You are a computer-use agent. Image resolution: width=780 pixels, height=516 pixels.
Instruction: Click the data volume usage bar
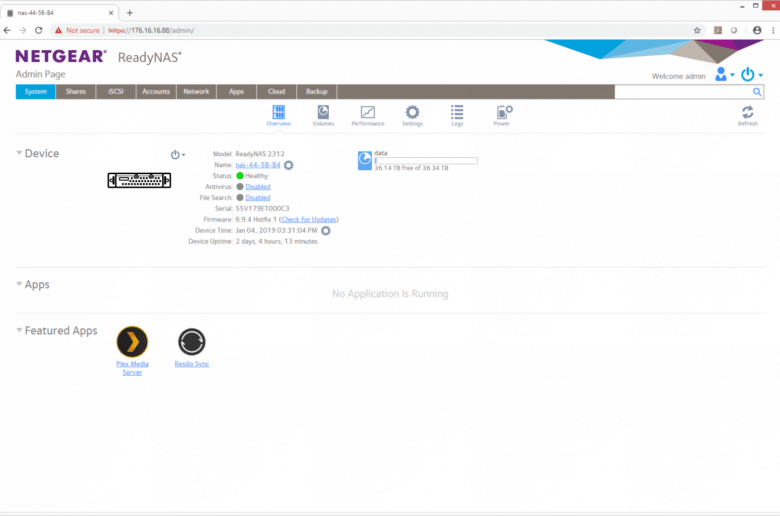pyautogui.click(x=426, y=161)
